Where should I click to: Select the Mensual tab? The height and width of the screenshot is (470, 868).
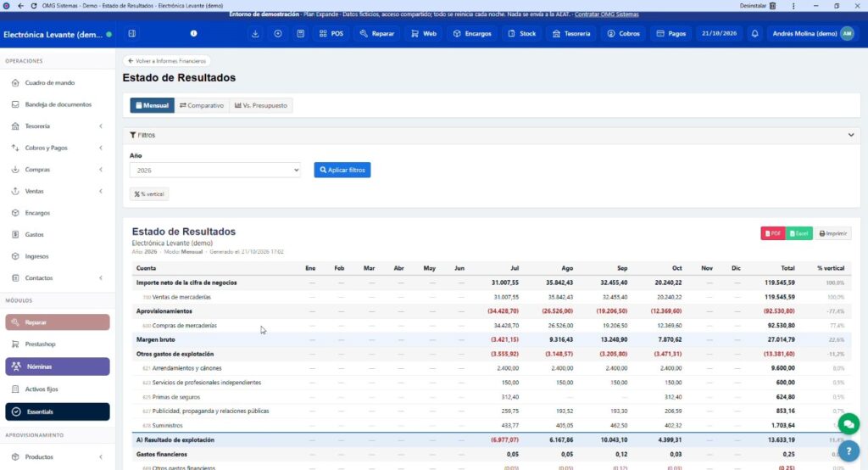pyautogui.click(x=153, y=105)
